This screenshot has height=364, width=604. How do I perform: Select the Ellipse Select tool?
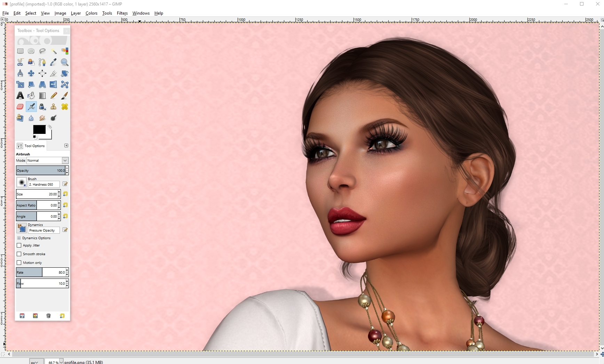(31, 51)
